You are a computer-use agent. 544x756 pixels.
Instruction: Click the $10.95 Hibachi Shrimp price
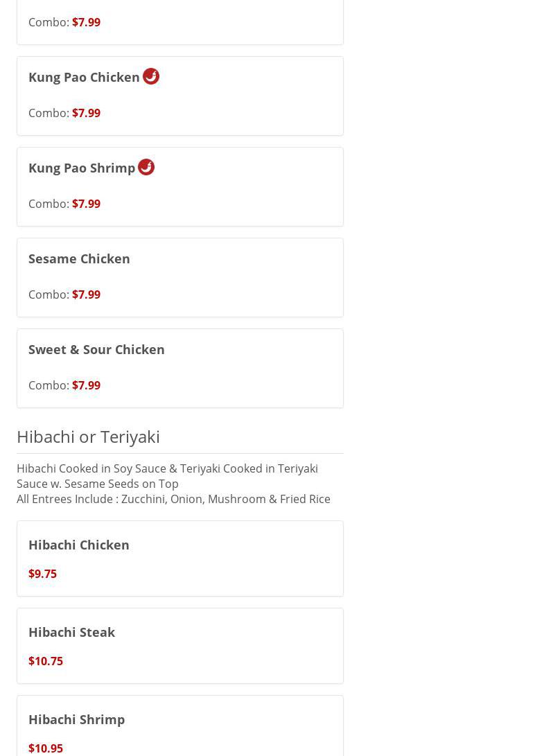[46, 748]
